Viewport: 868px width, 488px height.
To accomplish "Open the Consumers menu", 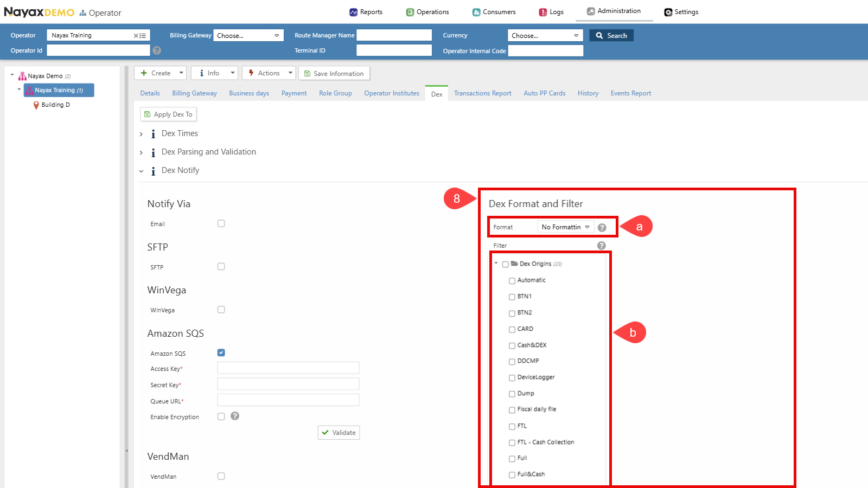I will [x=494, y=12].
